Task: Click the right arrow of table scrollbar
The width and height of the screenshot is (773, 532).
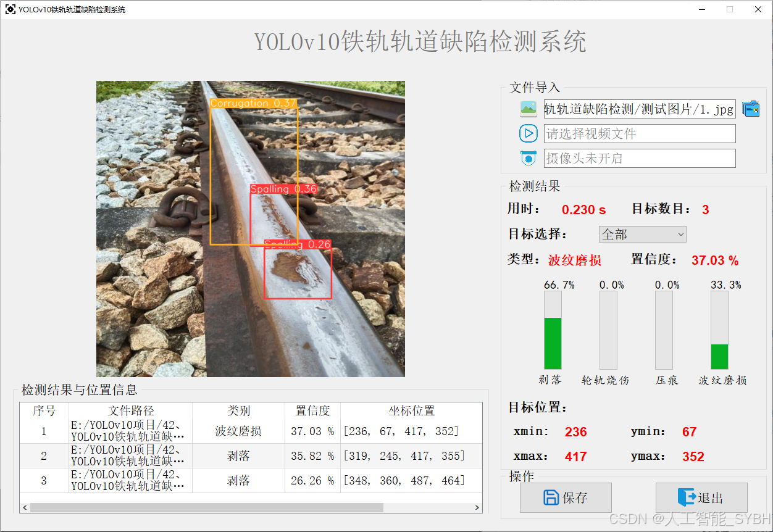Action: point(477,508)
